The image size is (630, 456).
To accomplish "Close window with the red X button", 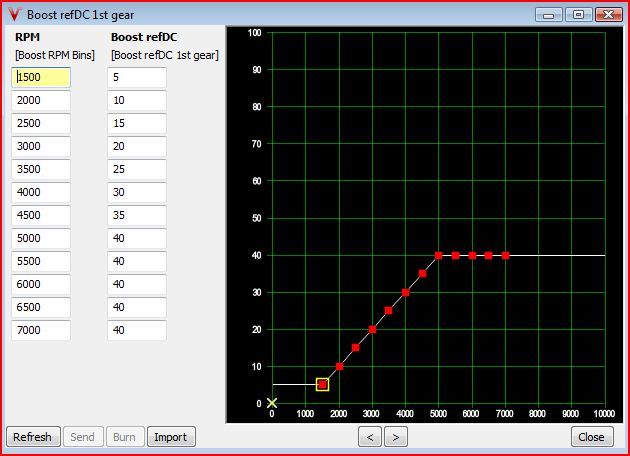I will pyautogui.click(x=609, y=15).
